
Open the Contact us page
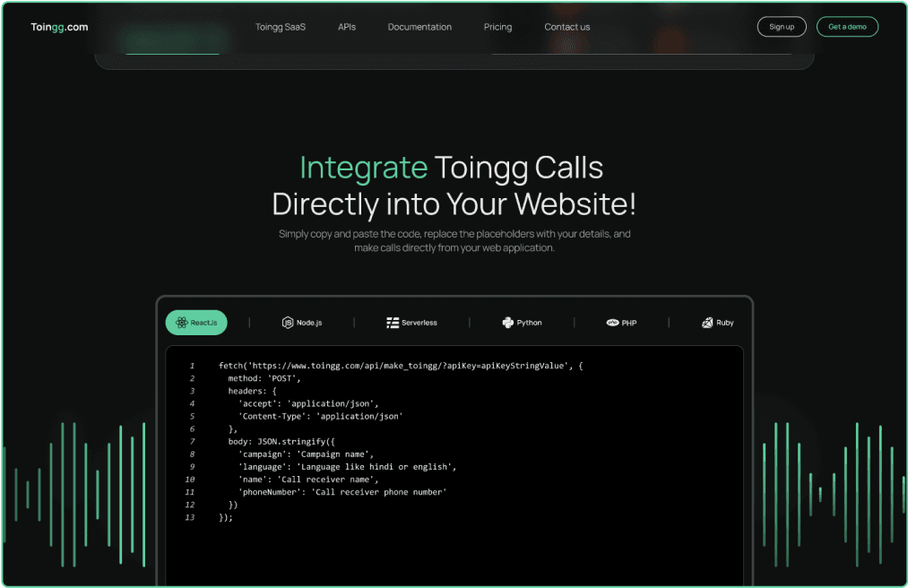tap(566, 27)
